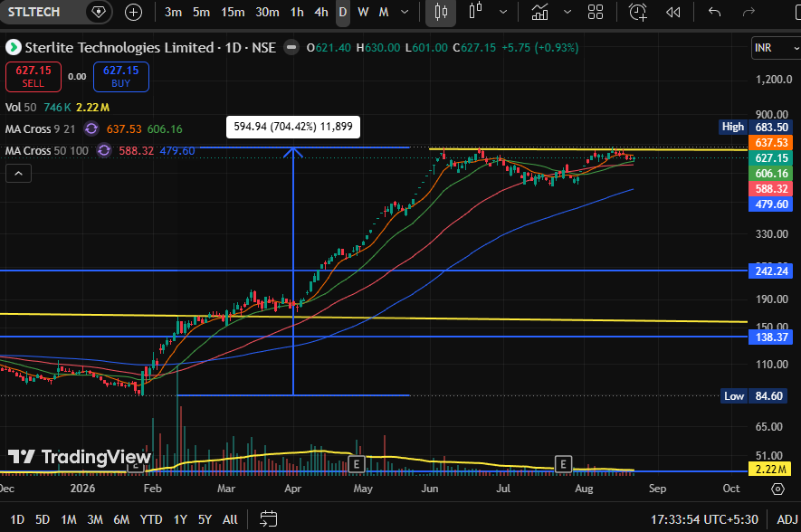Choose the 4h timeframe
This screenshot has height=532, width=801.
[320, 13]
